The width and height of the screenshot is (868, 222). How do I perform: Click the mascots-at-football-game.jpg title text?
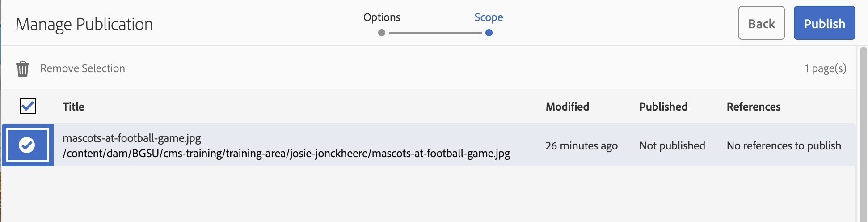tap(132, 138)
